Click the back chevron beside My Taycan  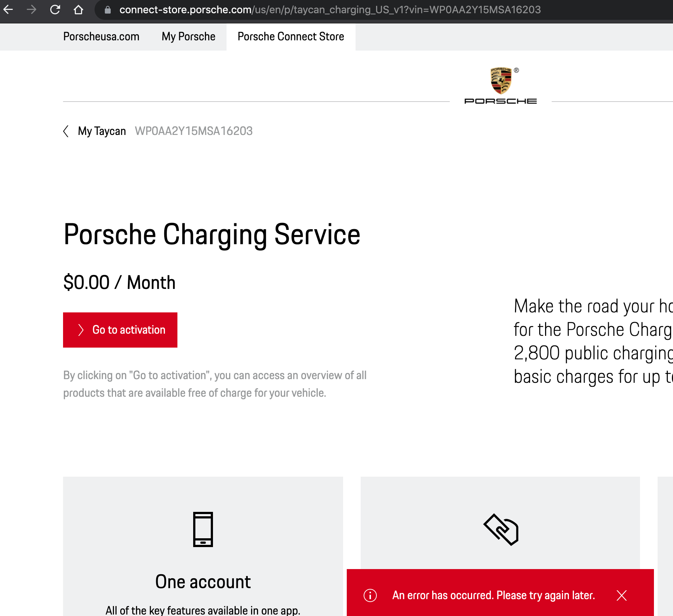66,131
